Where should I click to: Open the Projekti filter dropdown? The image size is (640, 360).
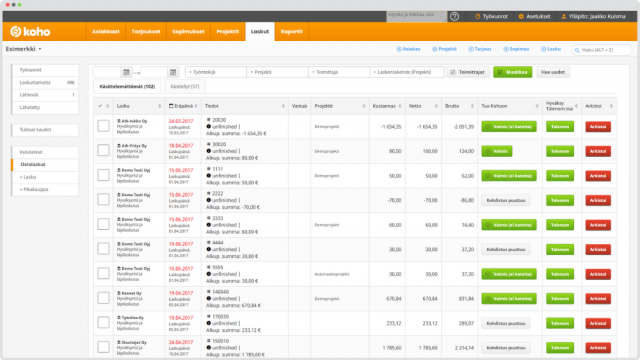pyautogui.click(x=278, y=72)
